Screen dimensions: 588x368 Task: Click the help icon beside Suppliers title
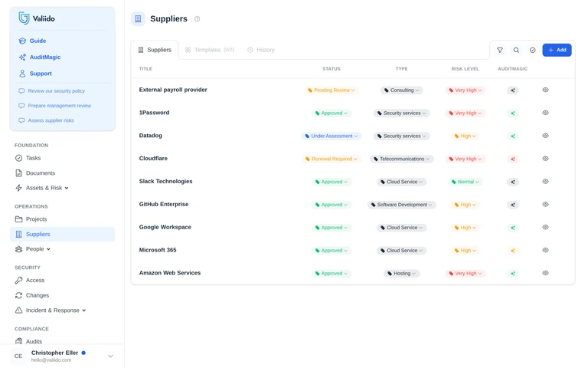(198, 18)
